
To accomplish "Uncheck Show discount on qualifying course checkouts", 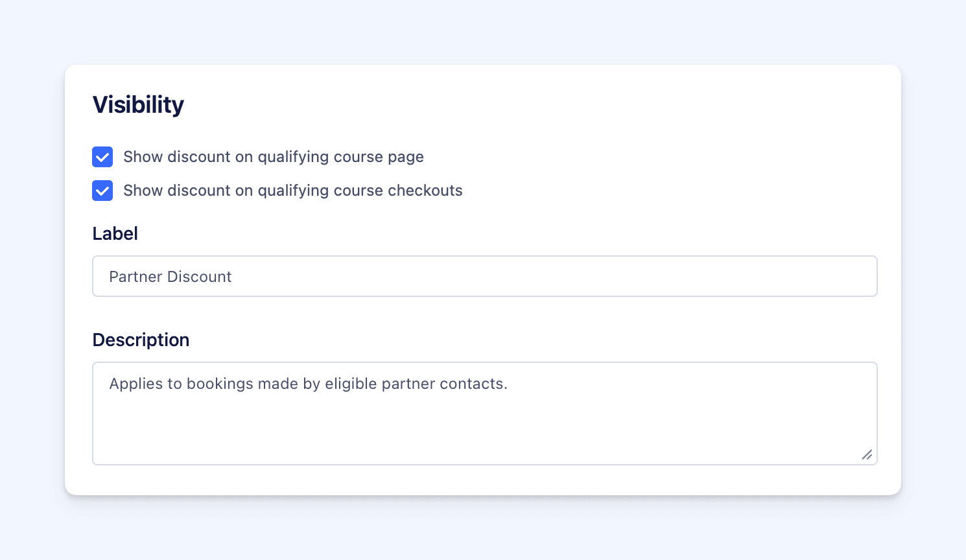I will (x=102, y=191).
